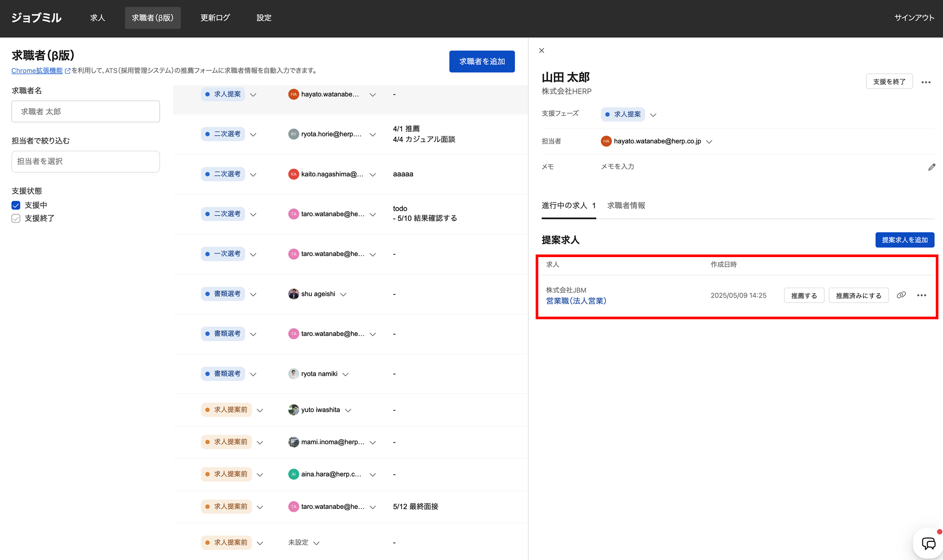Screen dimensions: 943x560
Task: Open three-dot menu beside 支援を終了
Action: pos(926,82)
